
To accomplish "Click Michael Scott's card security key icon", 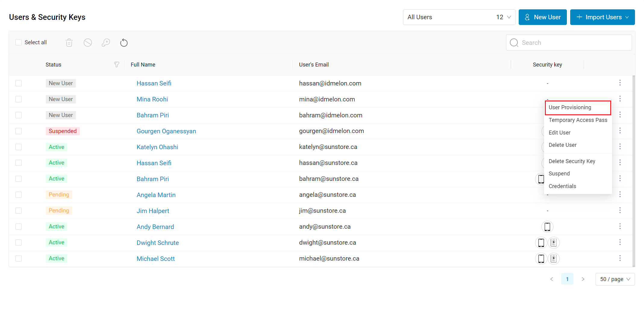I will coord(554,258).
